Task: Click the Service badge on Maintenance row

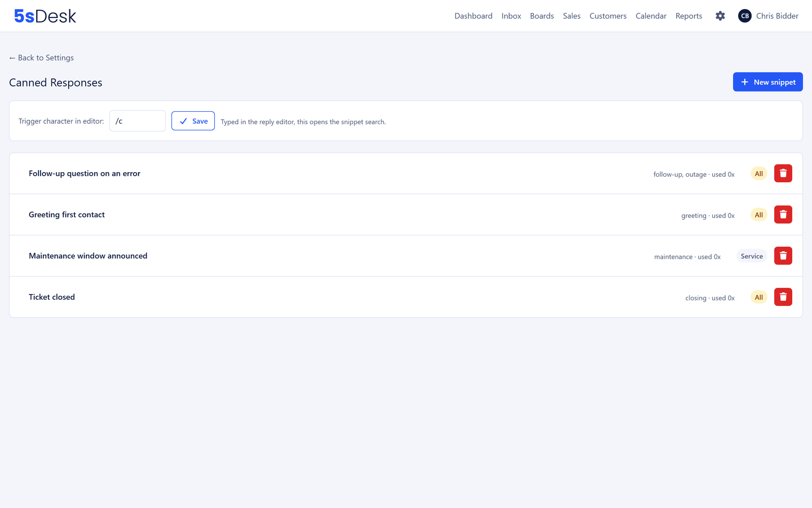Action: point(752,256)
